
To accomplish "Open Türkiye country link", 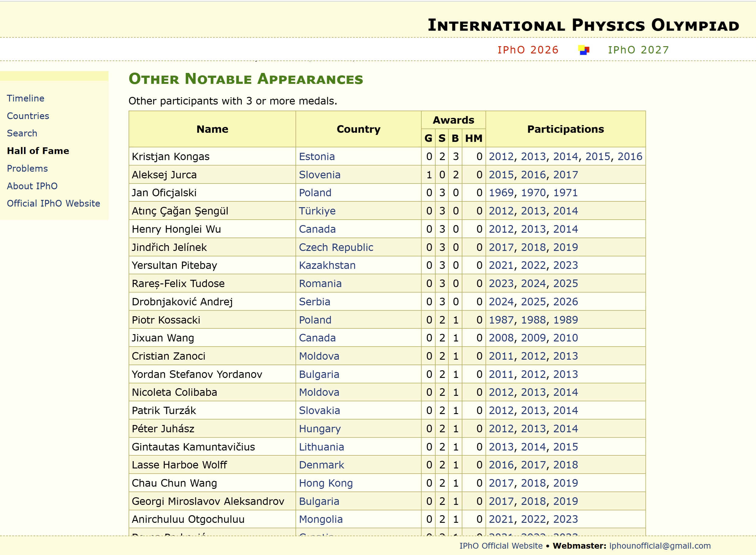I will pos(317,211).
